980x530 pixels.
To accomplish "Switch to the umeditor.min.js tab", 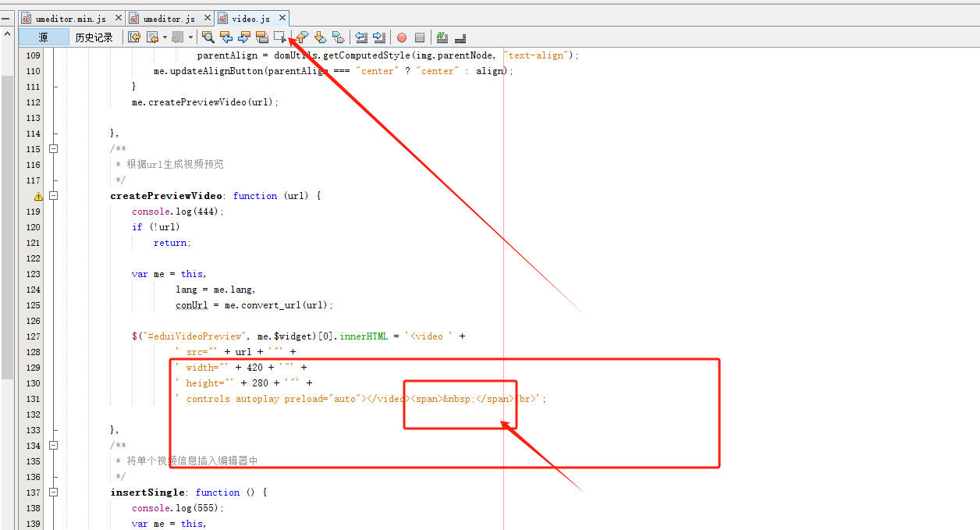I will [71, 19].
